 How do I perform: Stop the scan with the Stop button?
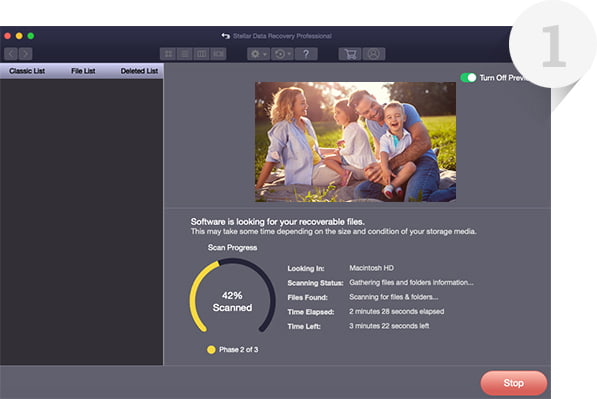pyautogui.click(x=514, y=383)
